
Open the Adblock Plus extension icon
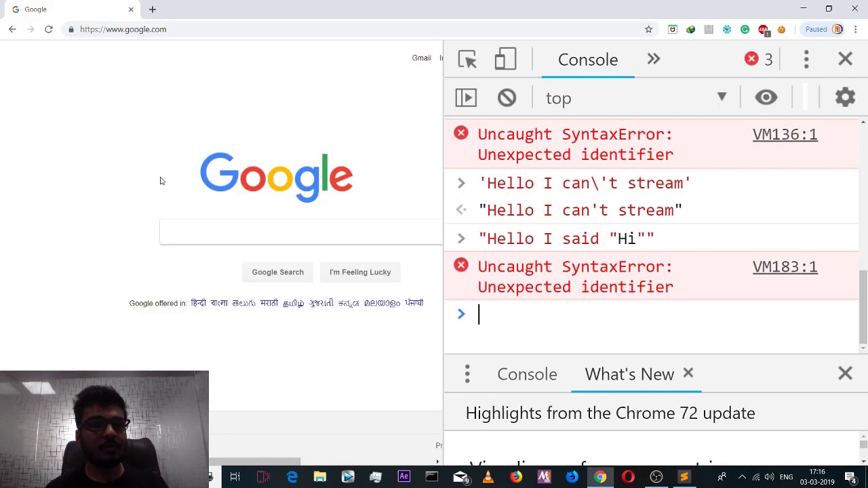[764, 29]
